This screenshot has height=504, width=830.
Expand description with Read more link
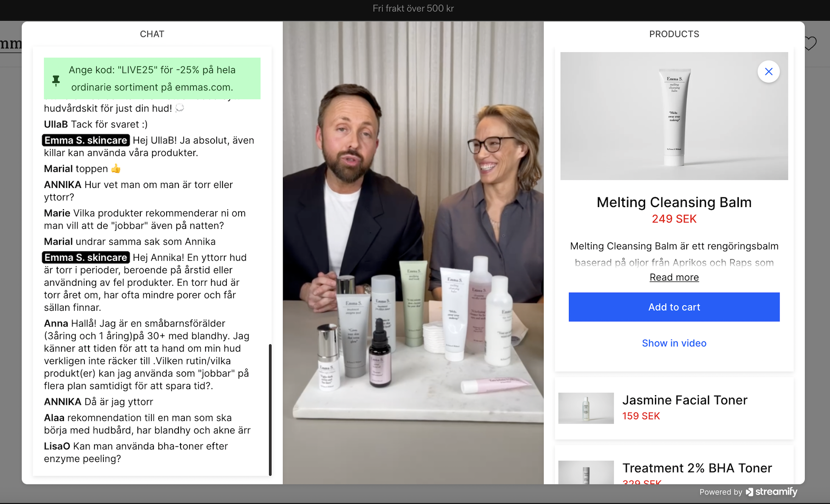(674, 277)
